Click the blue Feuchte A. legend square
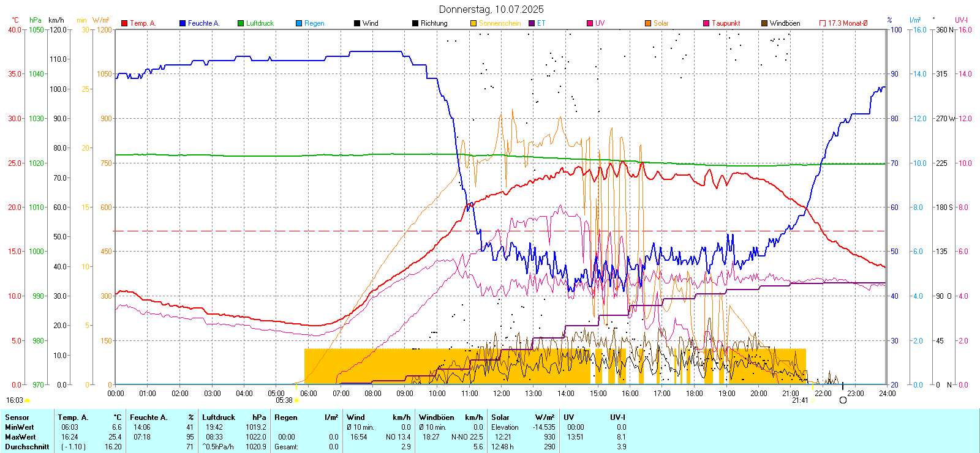980x453 pixels. point(183,23)
